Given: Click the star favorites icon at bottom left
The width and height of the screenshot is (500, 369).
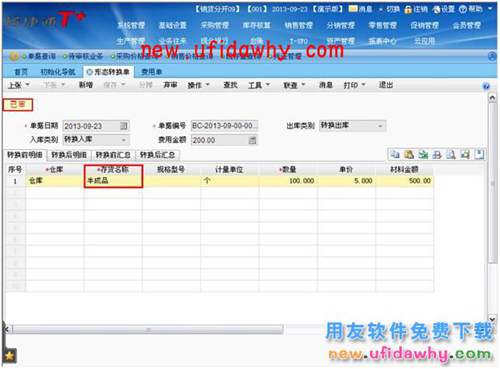Looking at the screenshot, I should 9,356.
